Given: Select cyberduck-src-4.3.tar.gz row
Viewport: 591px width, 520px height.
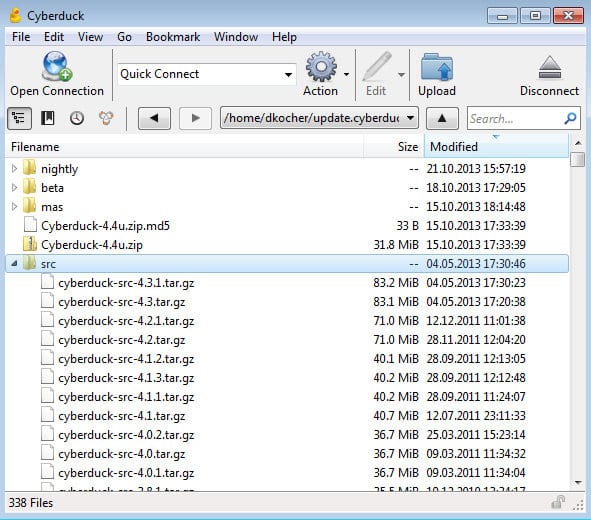Looking at the screenshot, I should (287, 301).
